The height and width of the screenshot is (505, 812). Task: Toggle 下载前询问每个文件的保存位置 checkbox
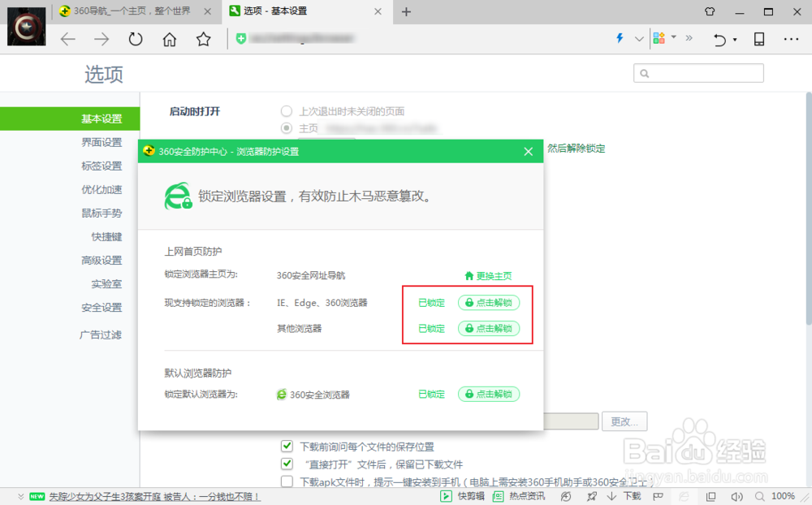(x=287, y=446)
